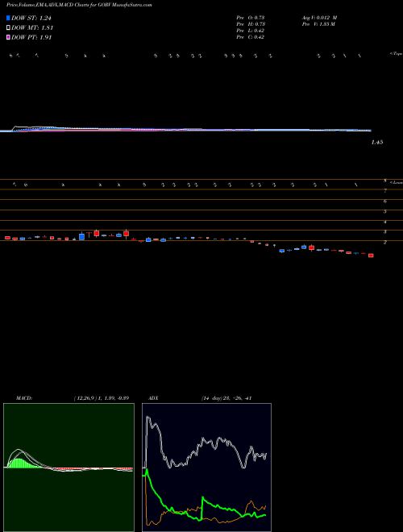Select the 'DOW PT: 1.91' label

click(x=31, y=37)
